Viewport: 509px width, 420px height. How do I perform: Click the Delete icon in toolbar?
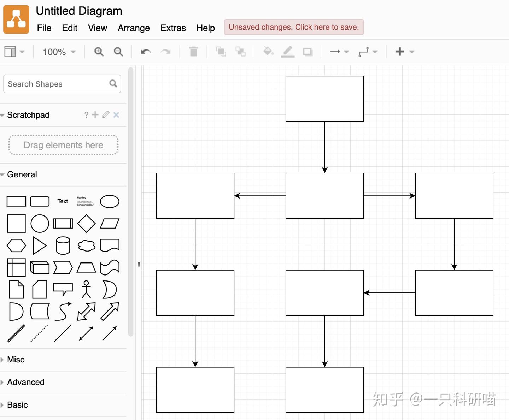coord(193,52)
